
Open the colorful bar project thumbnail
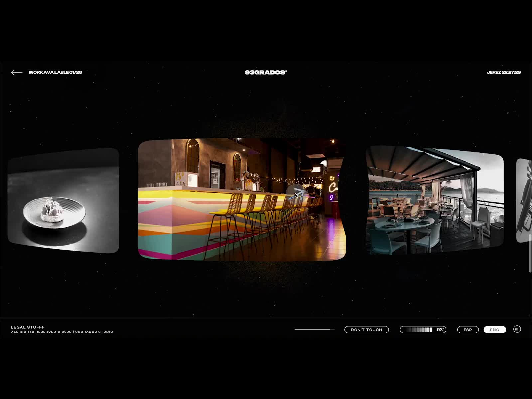(x=242, y=199)
